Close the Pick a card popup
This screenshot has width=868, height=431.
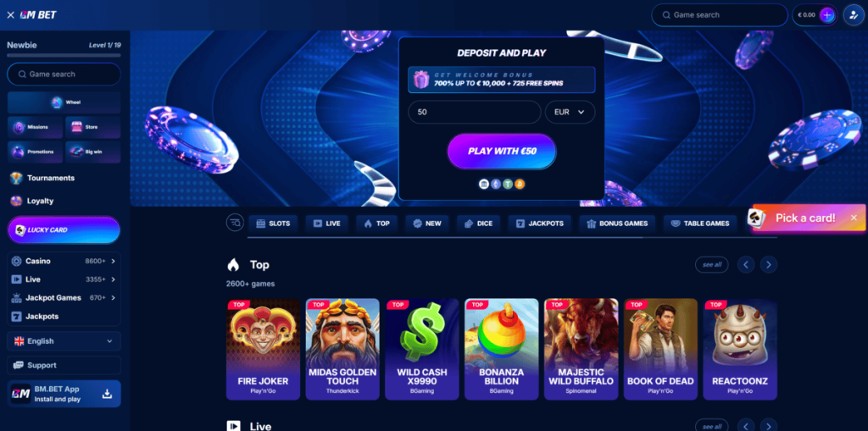point(854,218)
